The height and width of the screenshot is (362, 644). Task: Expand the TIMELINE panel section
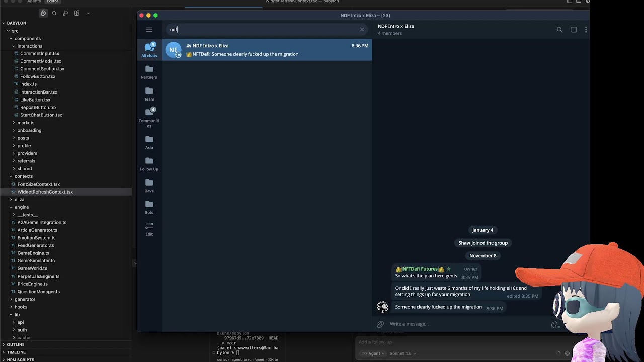16,352
